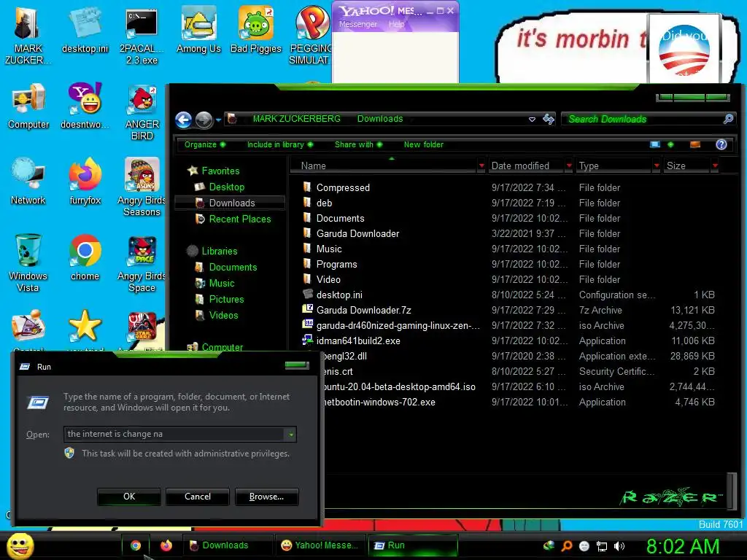Click Browse... in the Run dialog
Viewport: 747px width, 560px height.
click(x=266, y=497)
